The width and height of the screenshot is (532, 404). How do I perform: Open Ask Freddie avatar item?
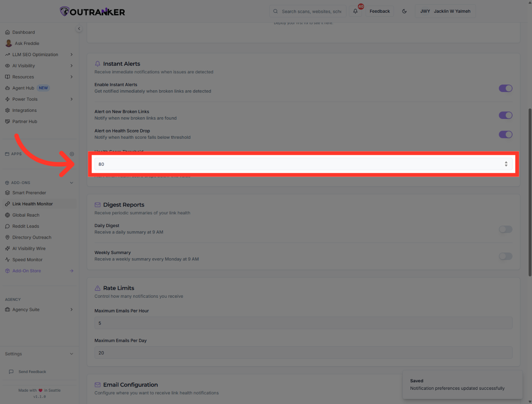(x=9, y=43)
